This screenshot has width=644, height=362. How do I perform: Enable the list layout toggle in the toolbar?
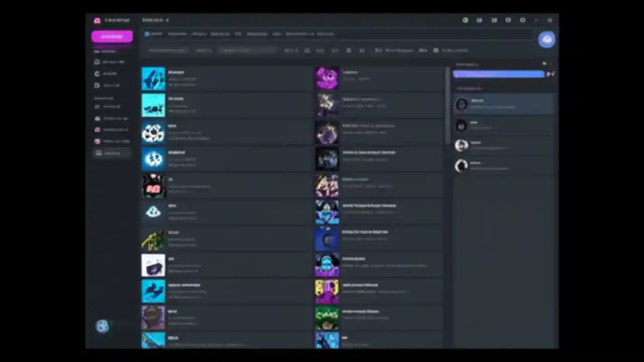coord(362,50)
